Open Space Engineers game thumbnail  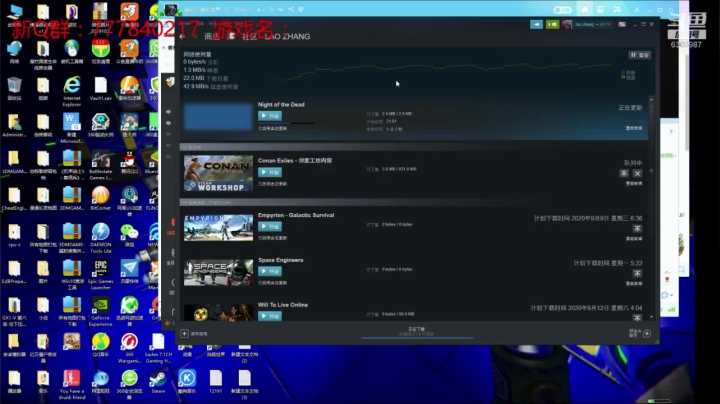(x=218, y=273)
